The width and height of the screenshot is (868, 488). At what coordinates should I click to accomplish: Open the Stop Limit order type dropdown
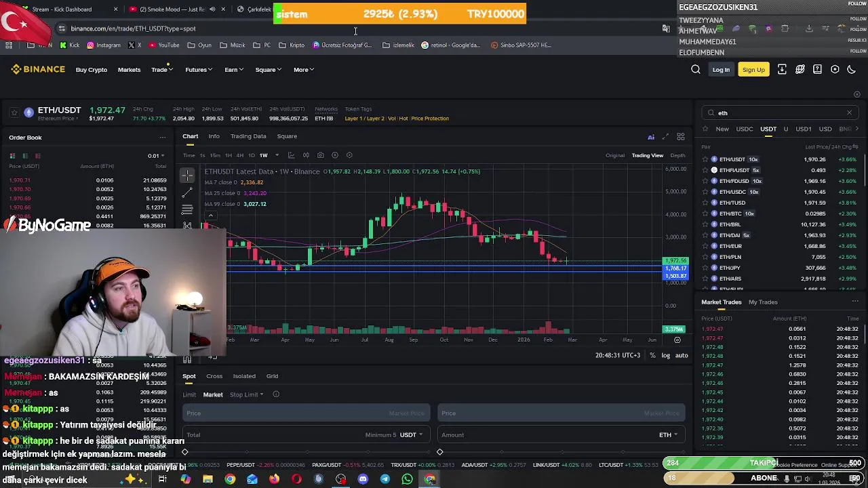click(x=246, y=394)
